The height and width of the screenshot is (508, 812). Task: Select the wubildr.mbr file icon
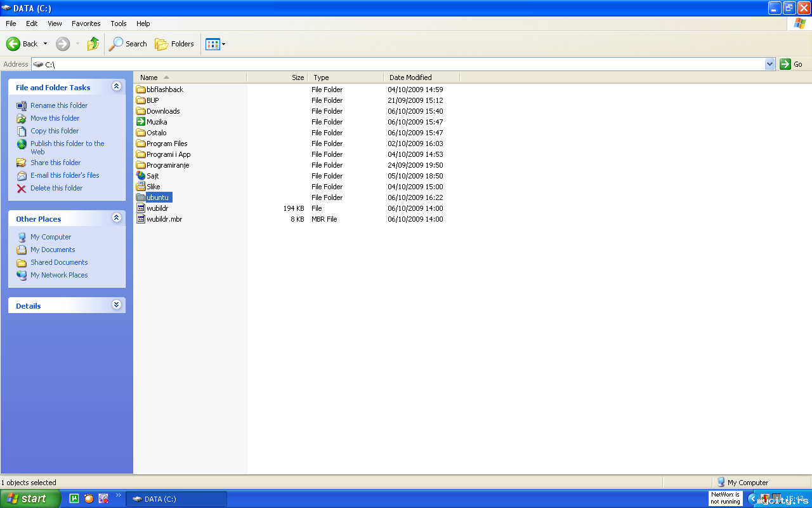[x=141, y=219]
